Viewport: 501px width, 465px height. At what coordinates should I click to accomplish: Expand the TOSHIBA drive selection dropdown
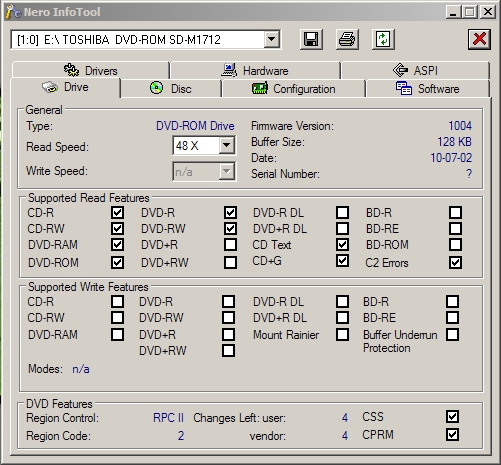272,40
